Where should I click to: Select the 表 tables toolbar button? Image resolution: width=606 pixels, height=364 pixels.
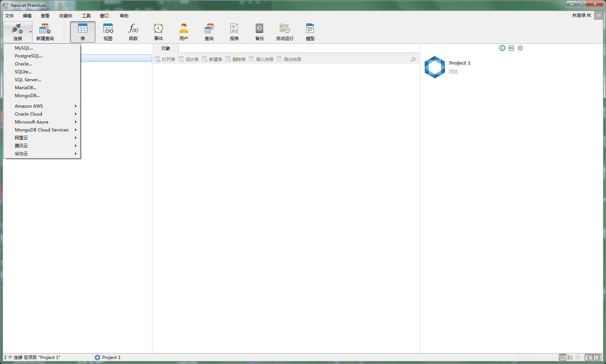coord(83,32)
